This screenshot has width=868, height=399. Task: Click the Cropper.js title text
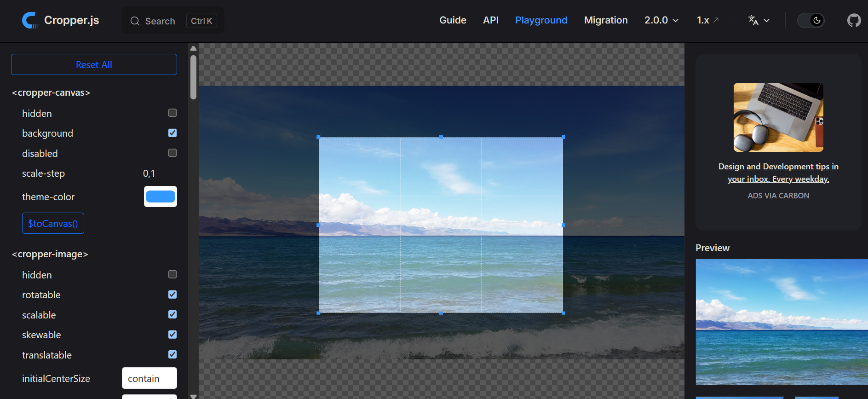tap(72, 20)
